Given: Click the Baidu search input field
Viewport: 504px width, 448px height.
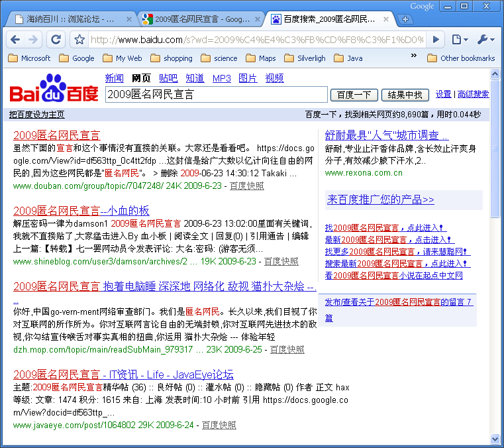Looking at the screenshot, I should tap(217, 95).
